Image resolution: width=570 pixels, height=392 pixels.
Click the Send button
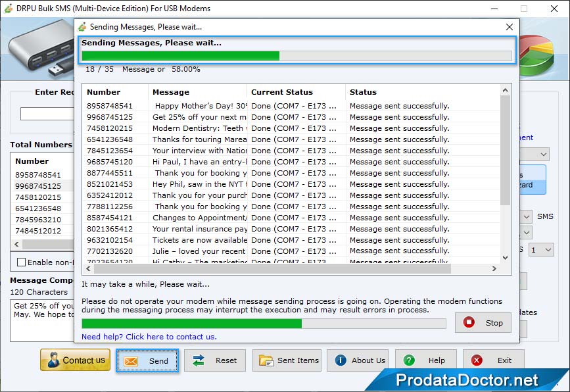(147, 360)
